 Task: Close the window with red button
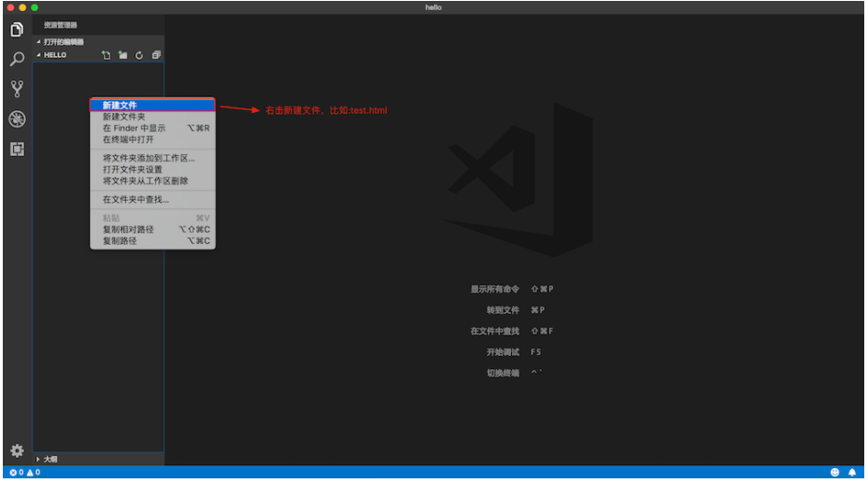point(10,7)
